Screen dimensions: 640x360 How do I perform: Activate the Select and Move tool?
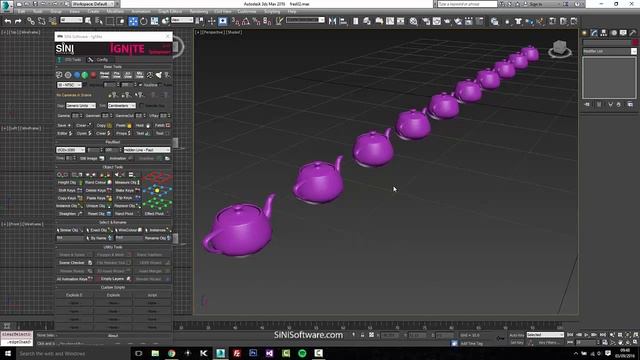(133, 21)
